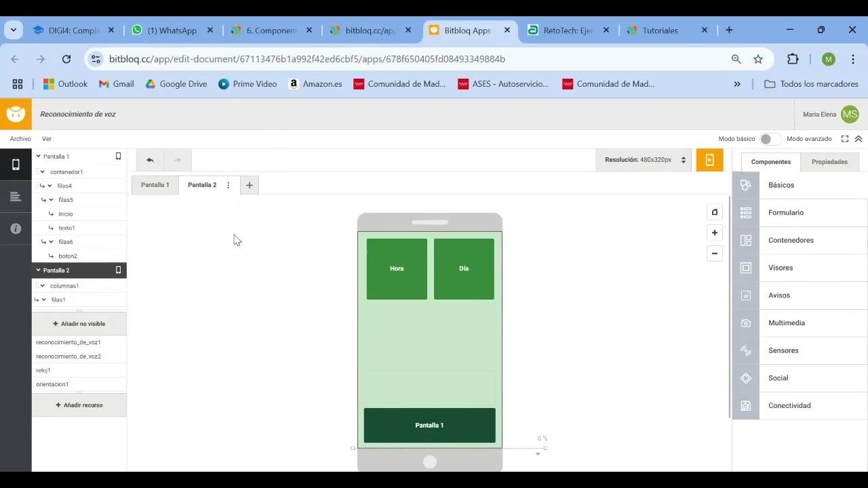Toggle Pantalla 1 device icon in tree
Screen dimensions: 868x488
(x=118, y=156)
